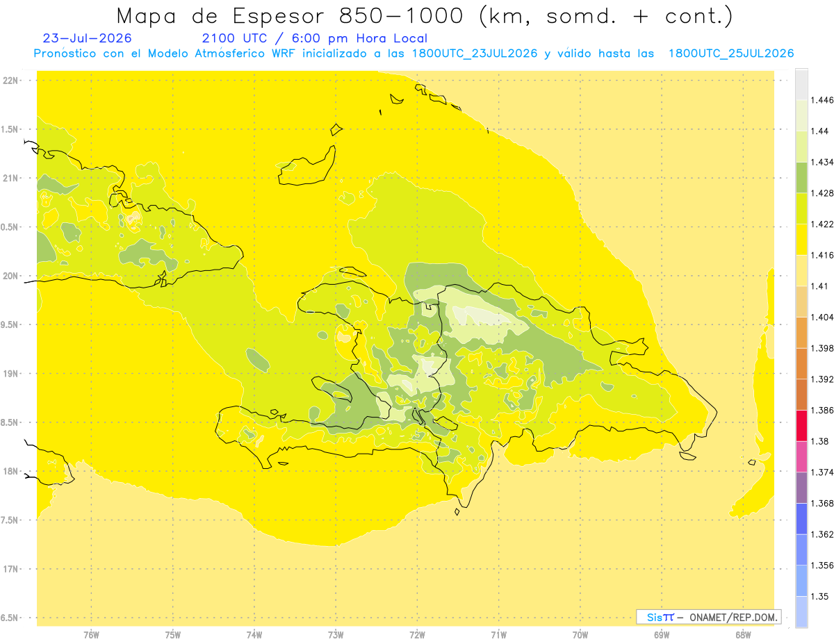
Task: Pick the bright yellow swatch between 1.416 and 1.422
Action: pyautogui.click(x=801, y=240)
